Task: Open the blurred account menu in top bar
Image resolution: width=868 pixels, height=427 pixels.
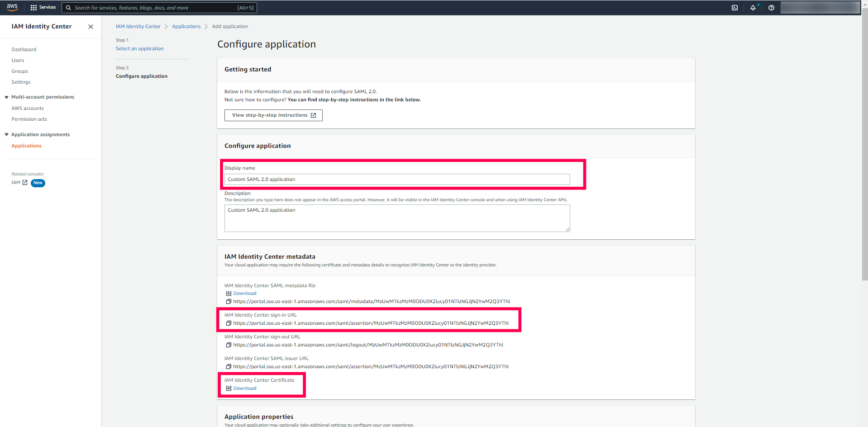Action: coord(820,8)
